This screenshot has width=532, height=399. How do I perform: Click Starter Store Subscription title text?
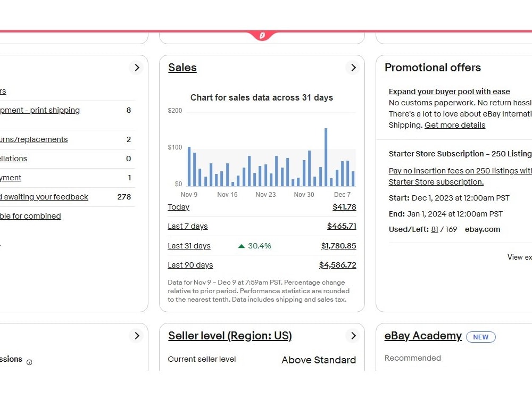point(460,154)
